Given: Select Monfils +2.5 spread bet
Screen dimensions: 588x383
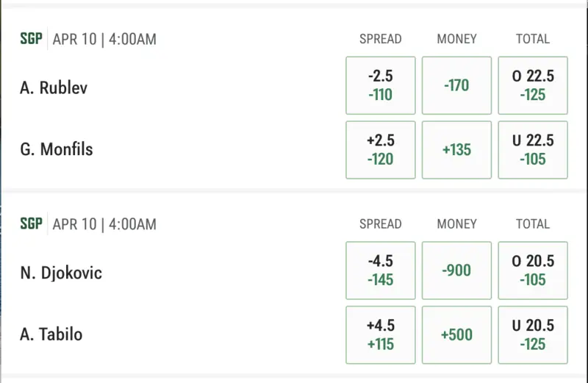Looking at the screenshot, I should coord(381,150).
